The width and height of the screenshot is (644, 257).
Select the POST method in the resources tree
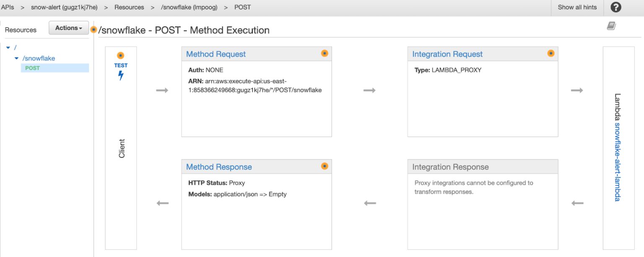(31, 68)
